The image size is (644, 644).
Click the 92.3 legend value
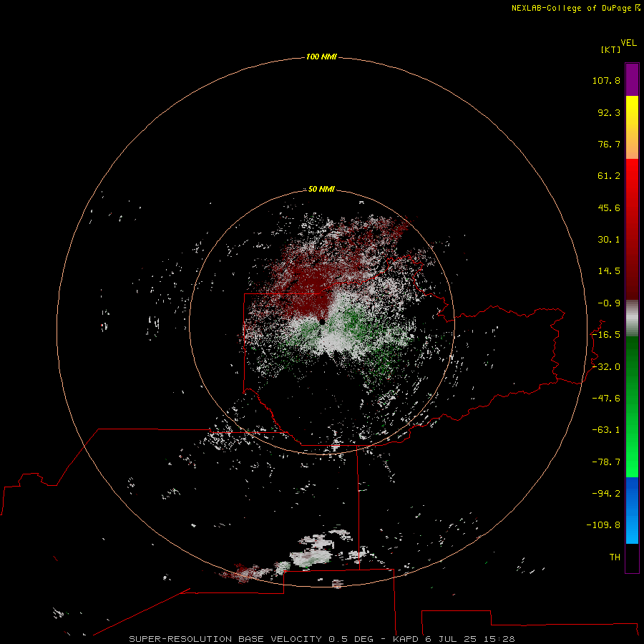tap(609, 112)
